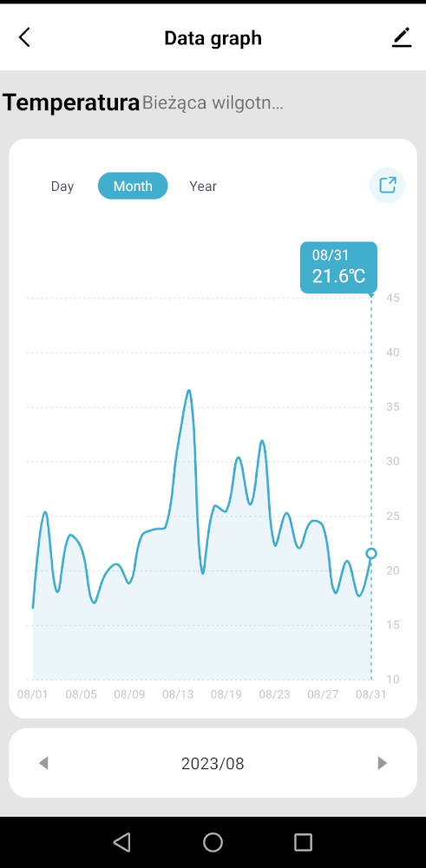The image size is (426, 868).
Task: Tap Android home circle button
Action: pos(213,842)
